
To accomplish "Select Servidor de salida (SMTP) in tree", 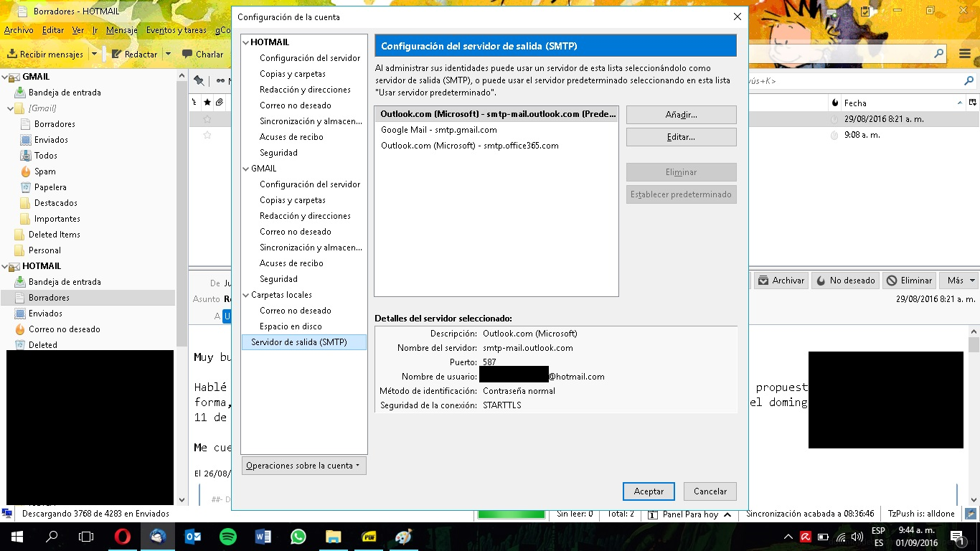I will [x=304, y=342].
